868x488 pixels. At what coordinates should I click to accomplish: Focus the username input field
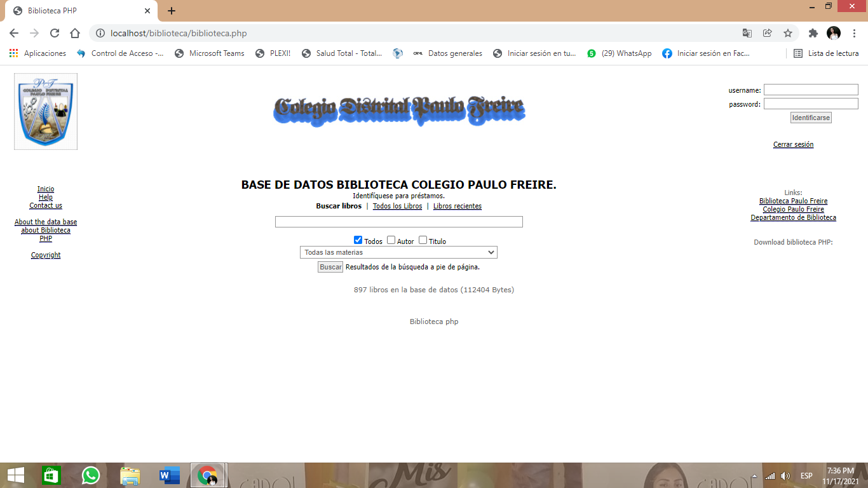[x=811, y=90]
